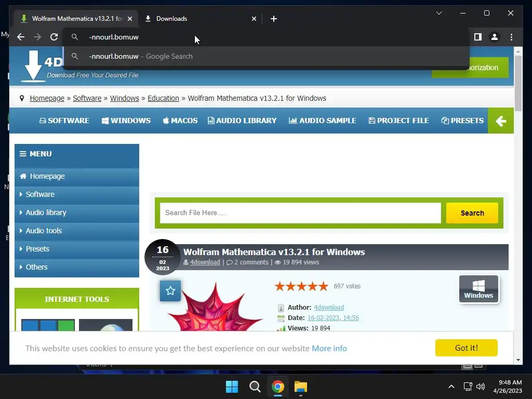Open the Windows Start menu
The height and width of the screenshot is (399, 532).
point(232,387)
